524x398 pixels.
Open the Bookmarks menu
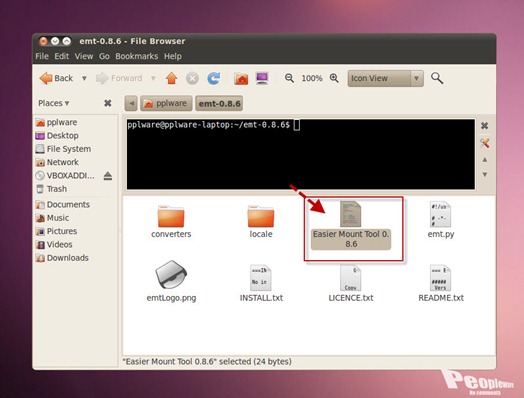tap(136, 56)
